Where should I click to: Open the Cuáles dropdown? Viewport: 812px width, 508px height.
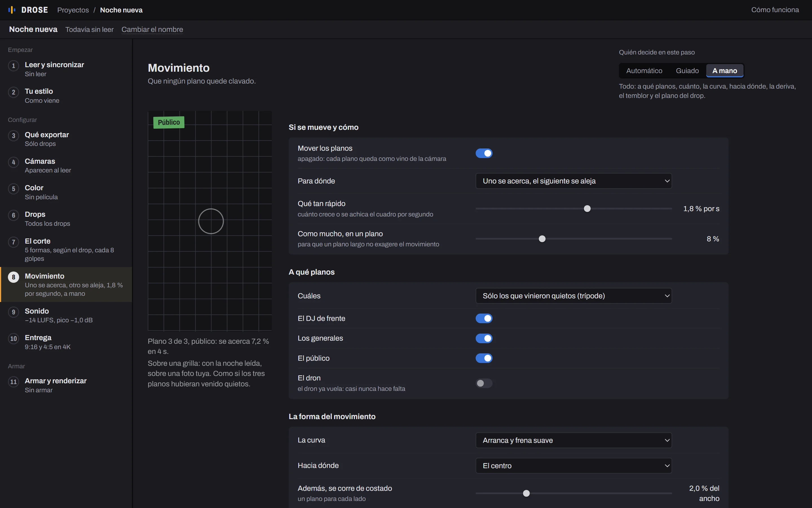click(573, 296)
